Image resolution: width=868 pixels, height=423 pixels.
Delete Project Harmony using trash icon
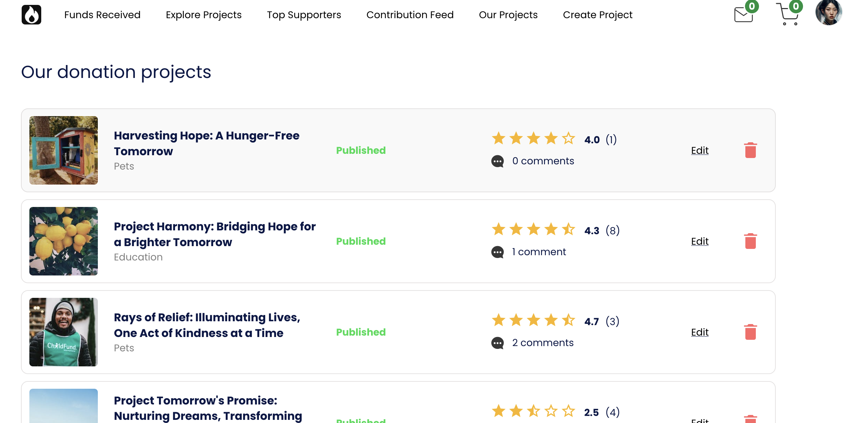(750, 241)
